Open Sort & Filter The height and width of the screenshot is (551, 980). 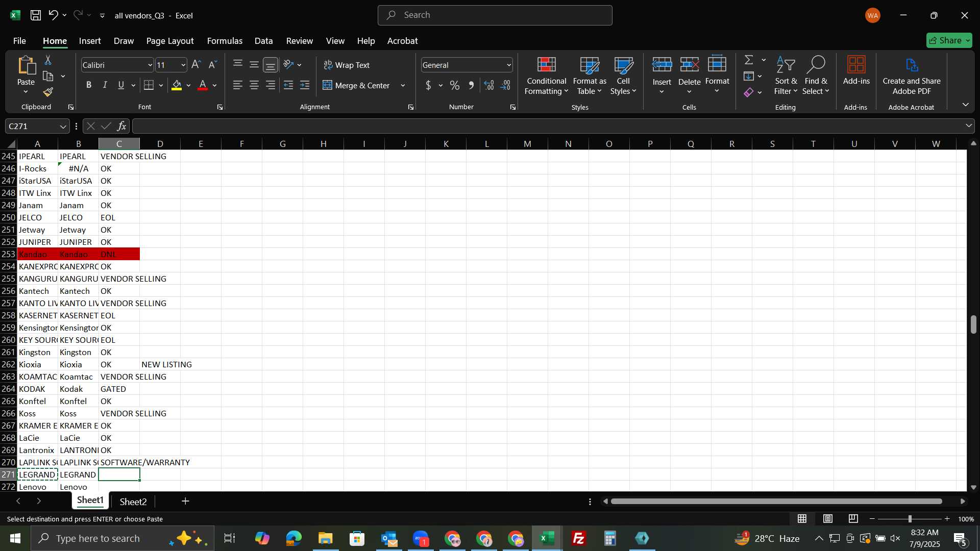786,76
